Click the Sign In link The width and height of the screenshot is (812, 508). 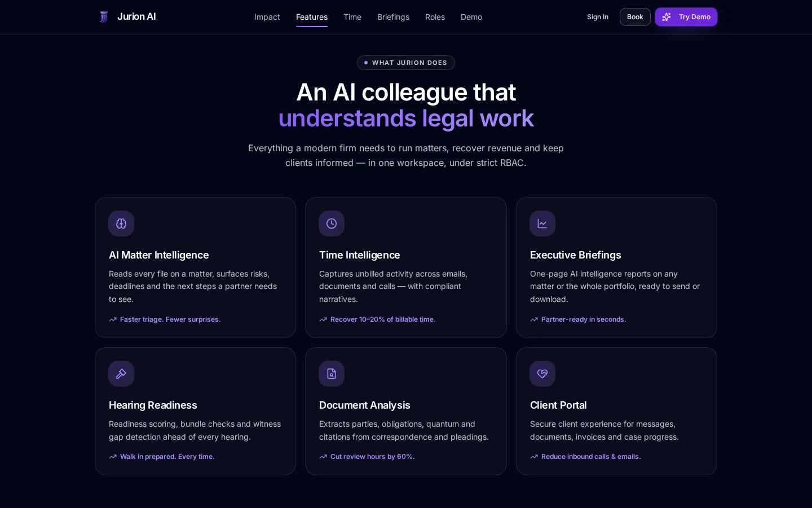598,17
